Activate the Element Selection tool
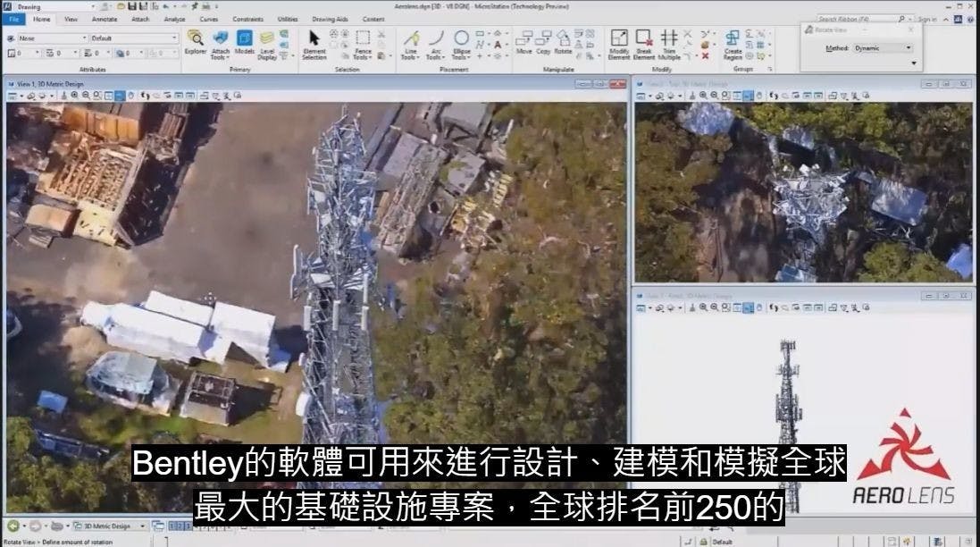980x547 pixels. [314, 45]
